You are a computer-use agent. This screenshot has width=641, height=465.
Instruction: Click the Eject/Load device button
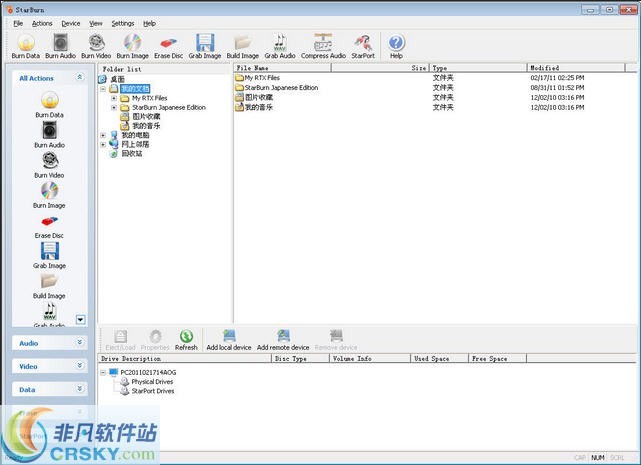coord(120,340)
